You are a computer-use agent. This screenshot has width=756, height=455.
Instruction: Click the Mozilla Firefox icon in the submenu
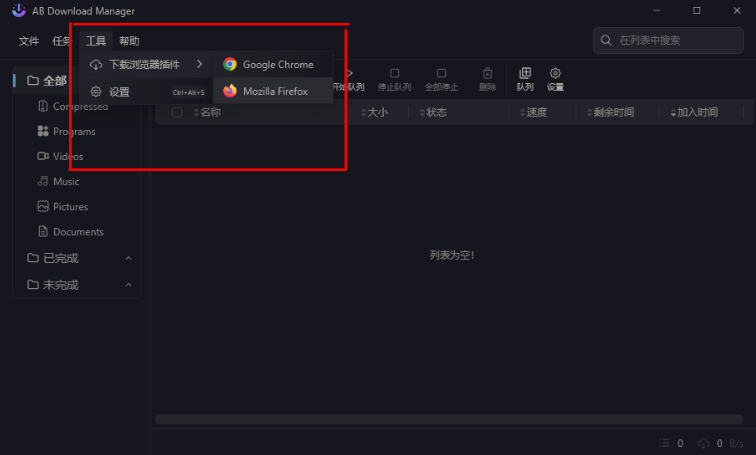pos(230,91)
